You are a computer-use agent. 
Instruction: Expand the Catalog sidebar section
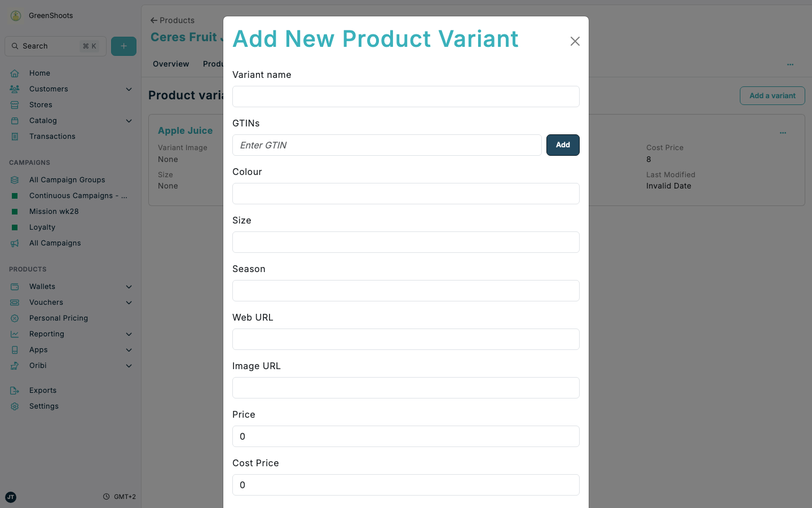[129, 120]
